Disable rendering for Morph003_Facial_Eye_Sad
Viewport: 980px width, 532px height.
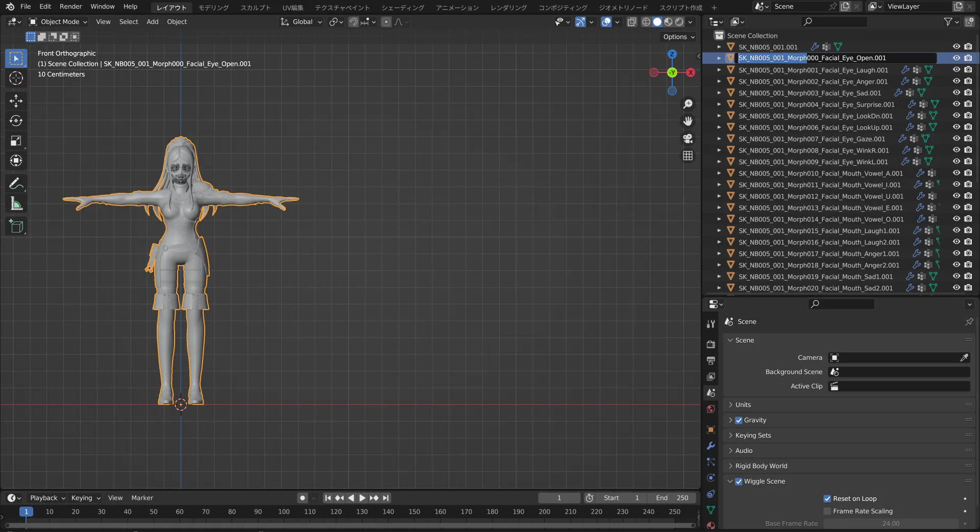point(968,92)
